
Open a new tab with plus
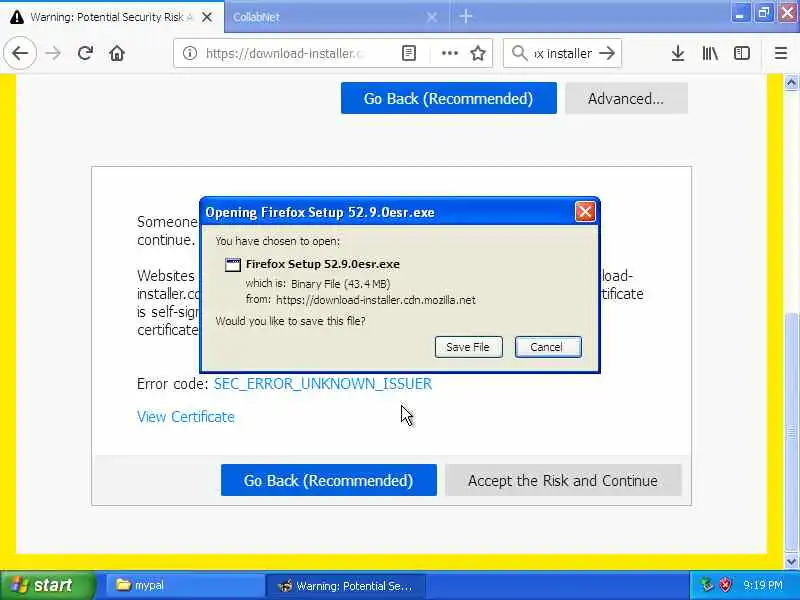(x=465, y=17)
